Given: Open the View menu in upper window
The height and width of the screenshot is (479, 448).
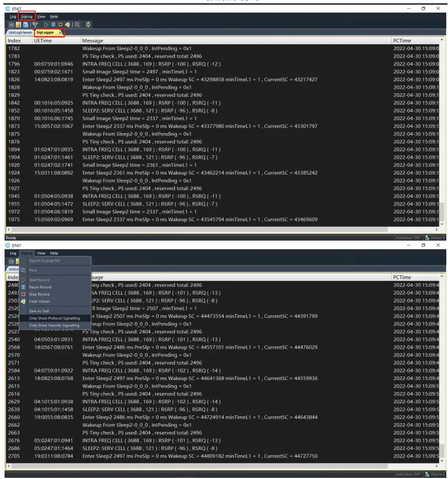Looking at the screenshot, I should pos(42,16).
